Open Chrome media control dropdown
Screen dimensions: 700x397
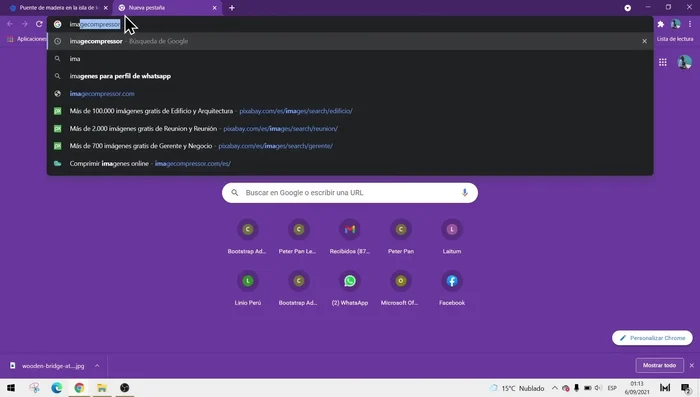(x=627, y=8)
